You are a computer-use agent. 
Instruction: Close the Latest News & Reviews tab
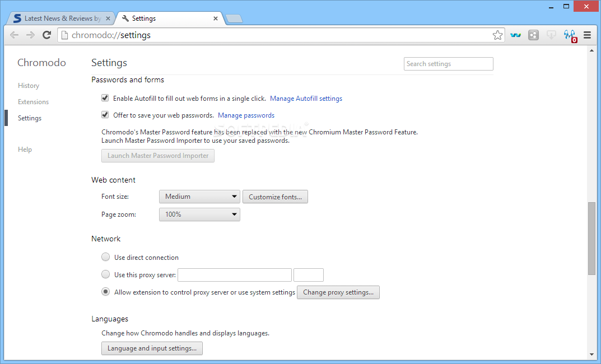tap(108, 18)
